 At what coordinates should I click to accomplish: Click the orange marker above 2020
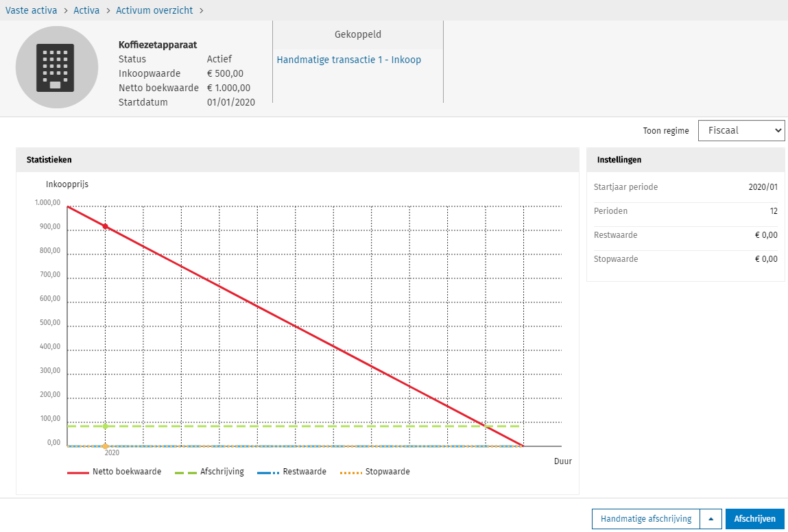tap(105, 446)
